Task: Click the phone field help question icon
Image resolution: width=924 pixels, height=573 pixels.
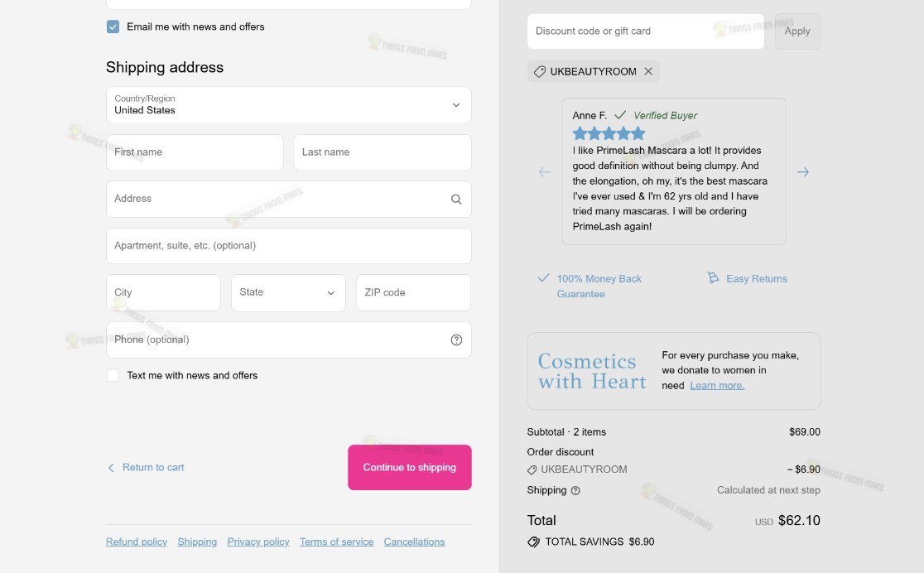Action: point(456,339)
